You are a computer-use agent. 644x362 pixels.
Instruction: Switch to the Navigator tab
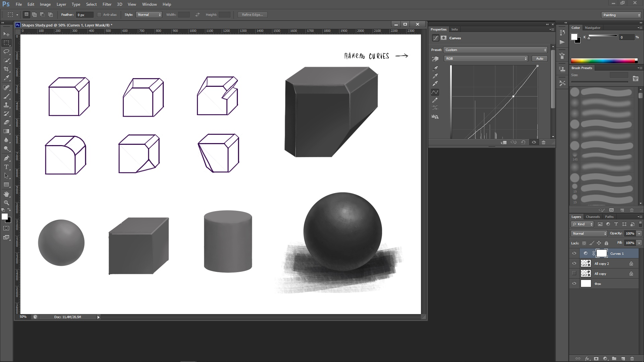tap(592, 28)
